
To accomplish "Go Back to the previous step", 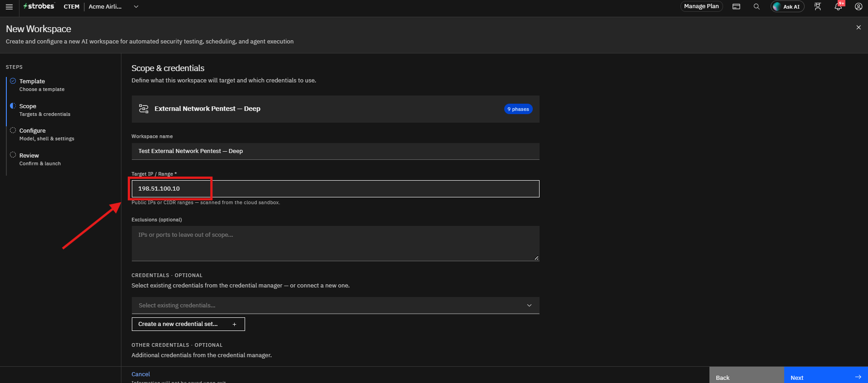I will coord(747,375).
